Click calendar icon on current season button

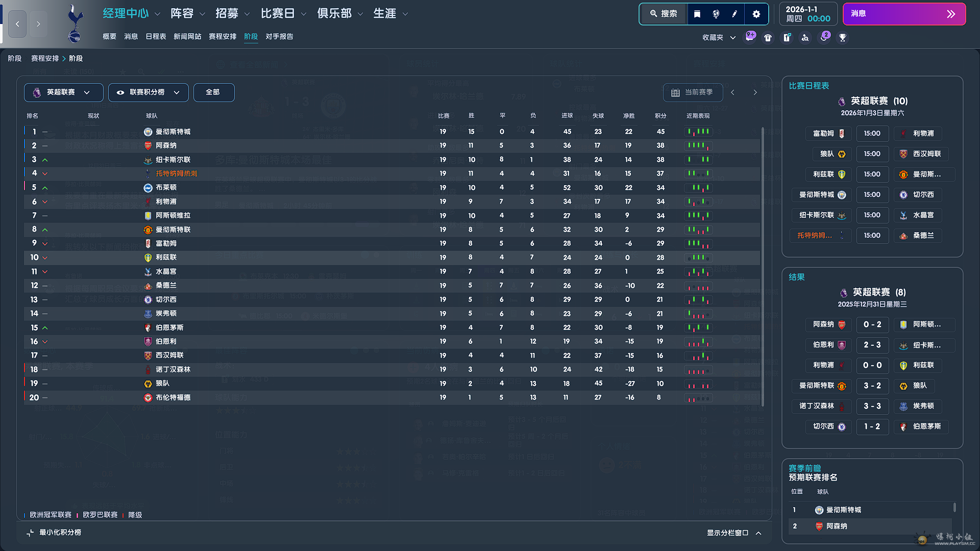pos(675,93)
